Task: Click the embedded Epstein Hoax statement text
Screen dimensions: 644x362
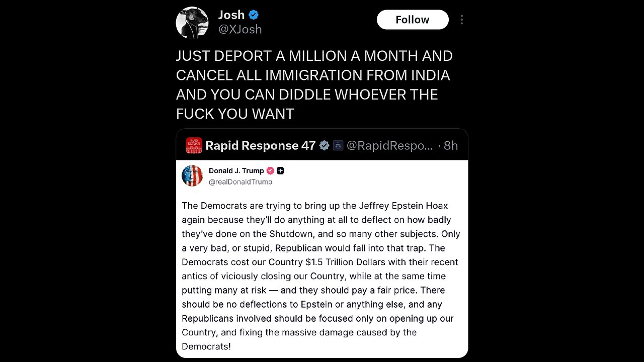Action: pos(321,276)
